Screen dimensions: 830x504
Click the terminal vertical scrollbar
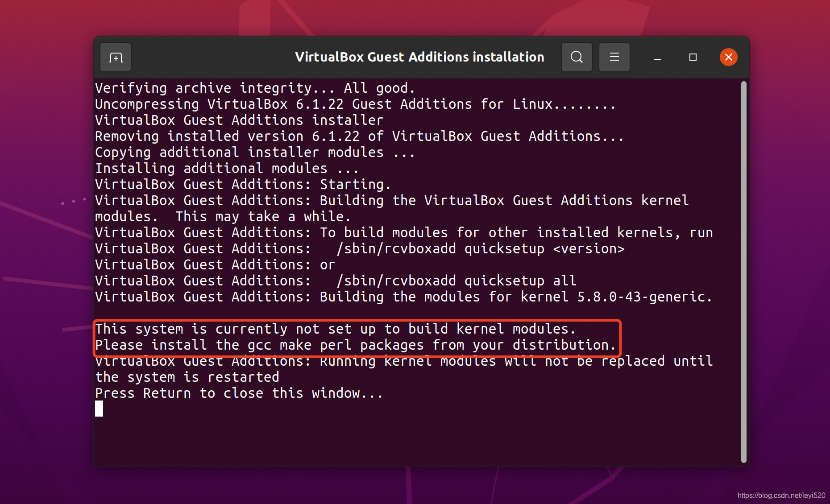743,272
